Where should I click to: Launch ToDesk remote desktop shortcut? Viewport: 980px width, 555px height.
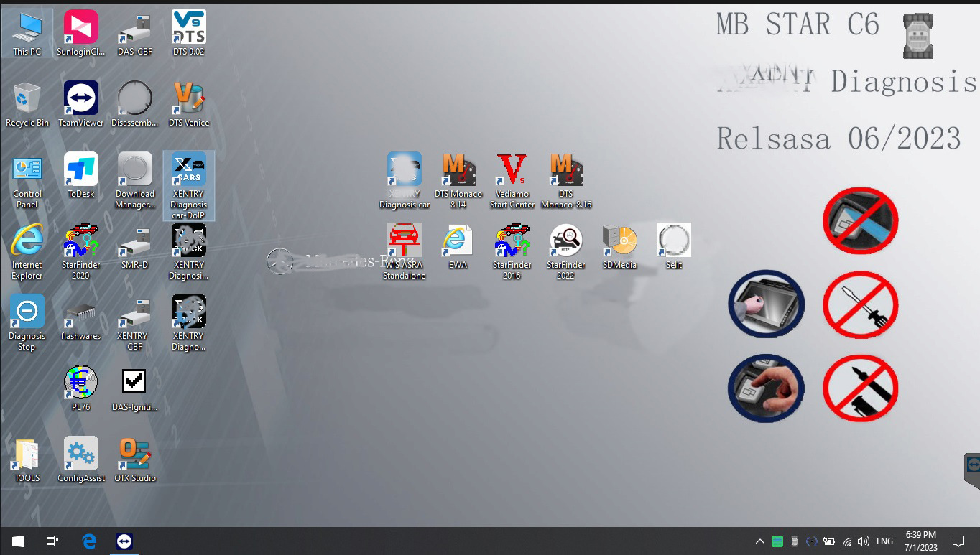click(80, 175)
